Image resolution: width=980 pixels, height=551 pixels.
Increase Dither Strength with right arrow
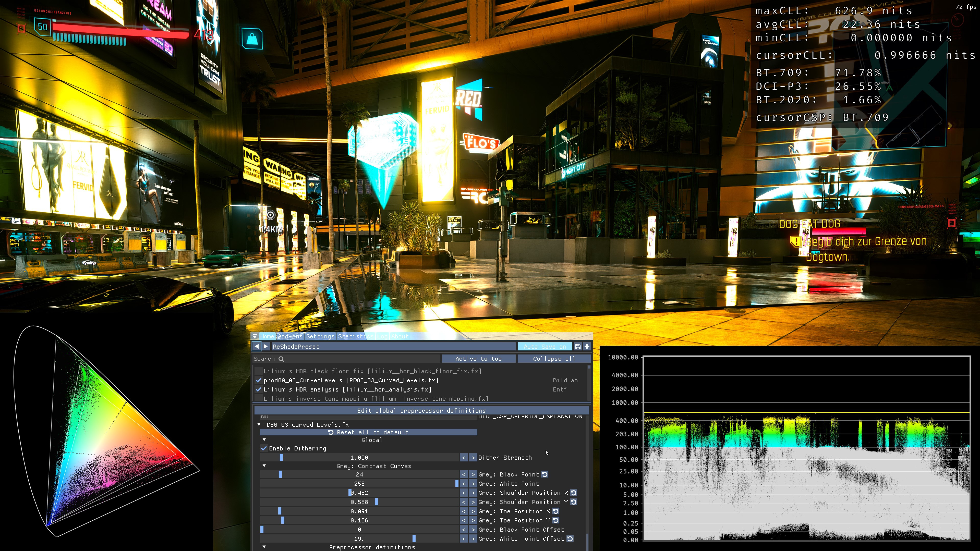point(473,457)
